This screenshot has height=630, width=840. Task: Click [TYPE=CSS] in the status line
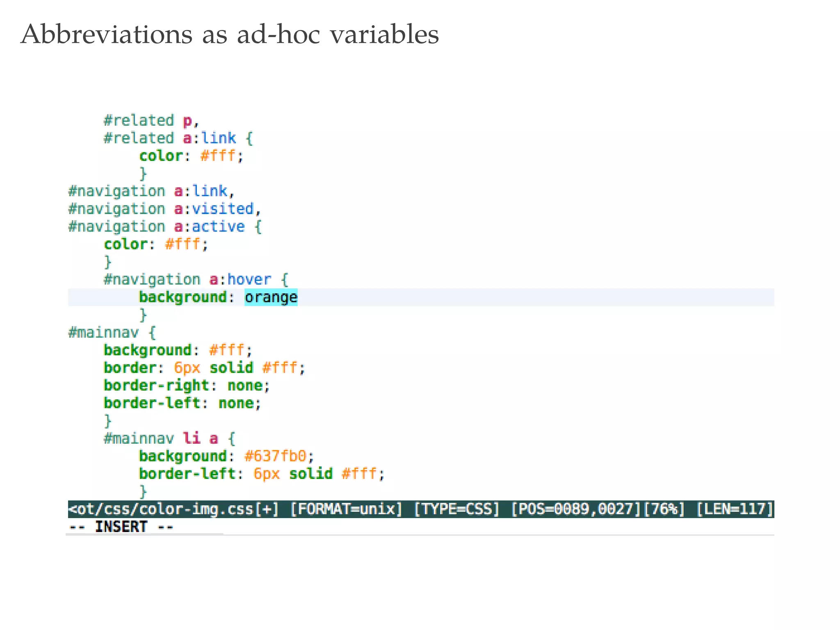(457, 509)
